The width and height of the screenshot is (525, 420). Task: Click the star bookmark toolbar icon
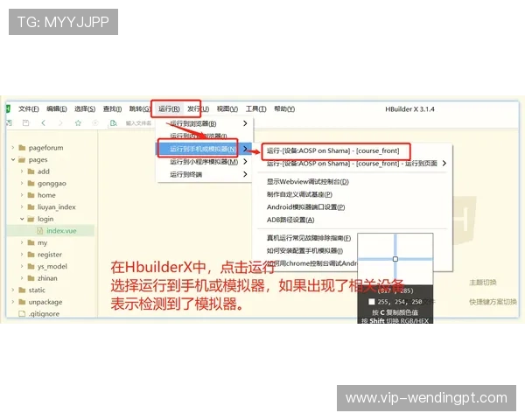click(78, 122)
